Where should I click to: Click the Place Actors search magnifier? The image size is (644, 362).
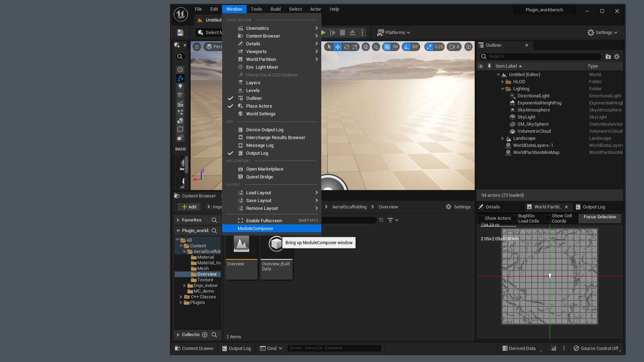(x=180, y=57)
